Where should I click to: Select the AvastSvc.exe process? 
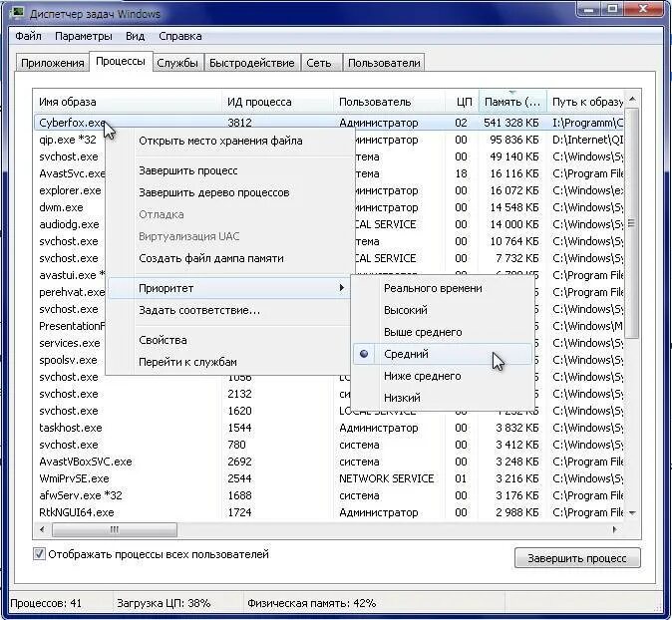pos(72,173)
